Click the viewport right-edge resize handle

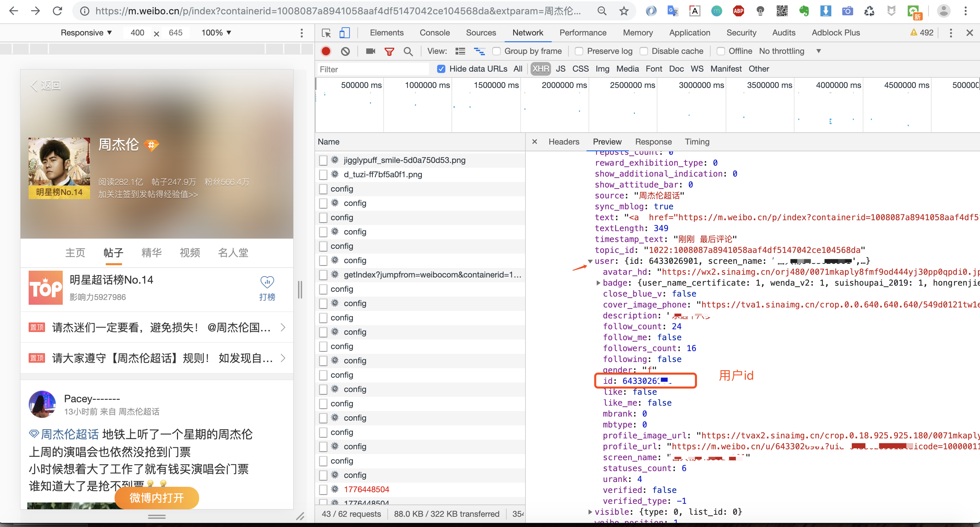300,290
